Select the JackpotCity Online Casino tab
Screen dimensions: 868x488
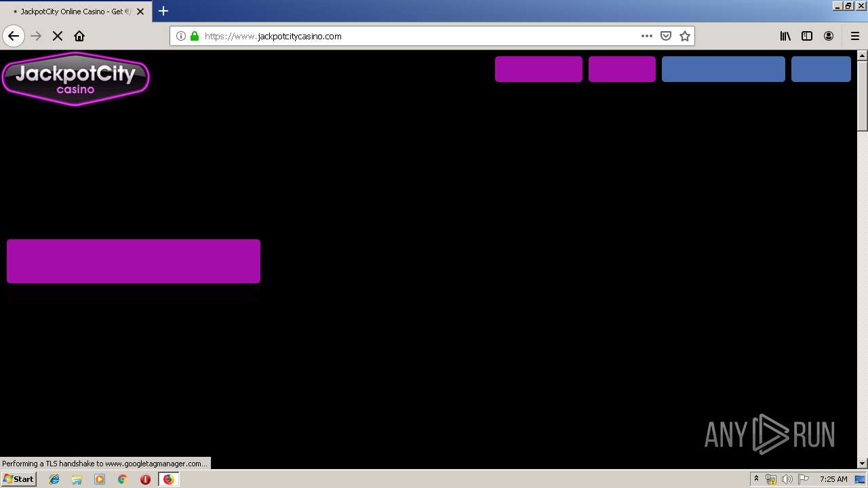[x=76, y=12]
